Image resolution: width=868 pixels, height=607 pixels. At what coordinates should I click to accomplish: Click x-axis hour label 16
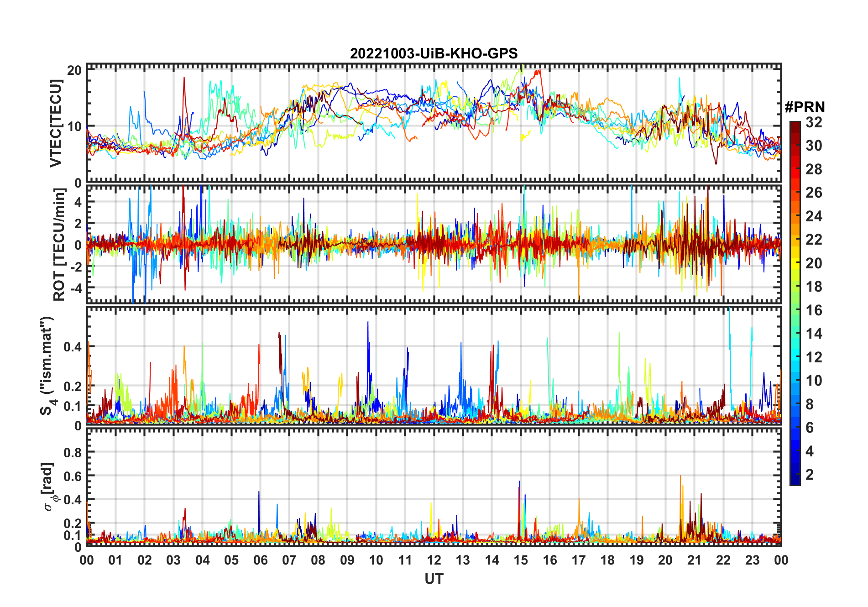pyautogui.click(x=550, y=560)
